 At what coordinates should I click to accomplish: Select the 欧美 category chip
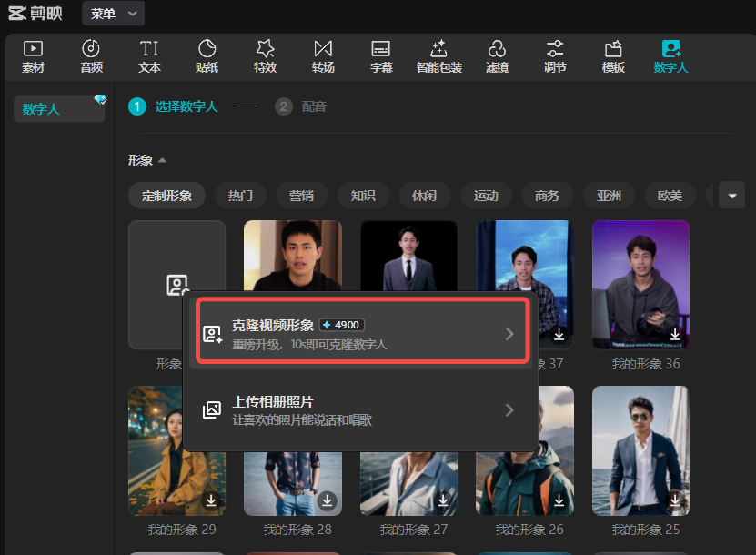670,196
